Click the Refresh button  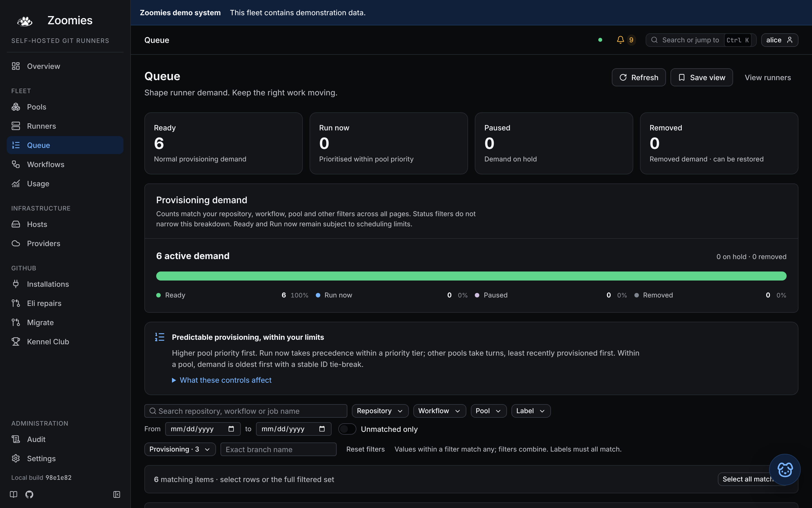tap(639, 77)
